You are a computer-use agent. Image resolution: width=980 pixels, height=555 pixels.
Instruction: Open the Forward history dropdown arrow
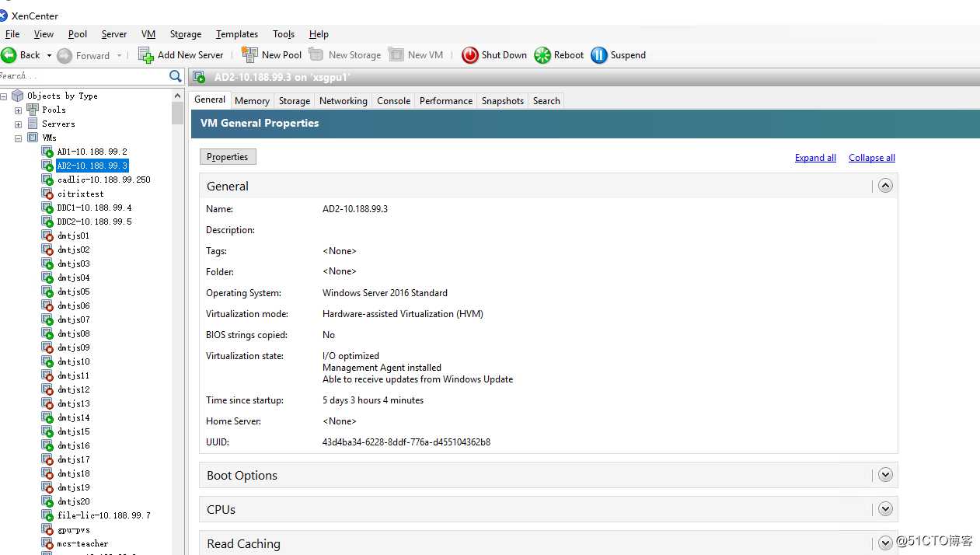pyautogui.click(x=119, y=56)
